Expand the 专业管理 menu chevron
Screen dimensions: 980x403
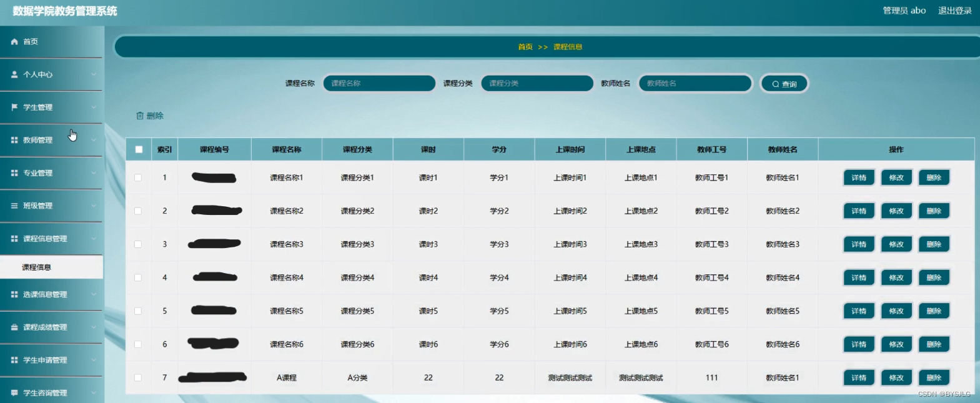point(94,173)
